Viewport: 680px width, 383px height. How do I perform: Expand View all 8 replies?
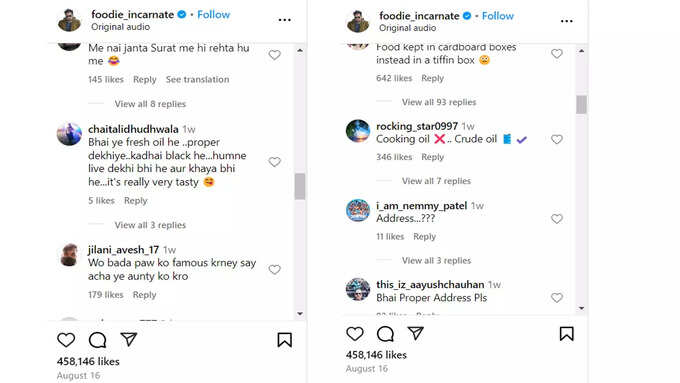[x=150, y=104]
